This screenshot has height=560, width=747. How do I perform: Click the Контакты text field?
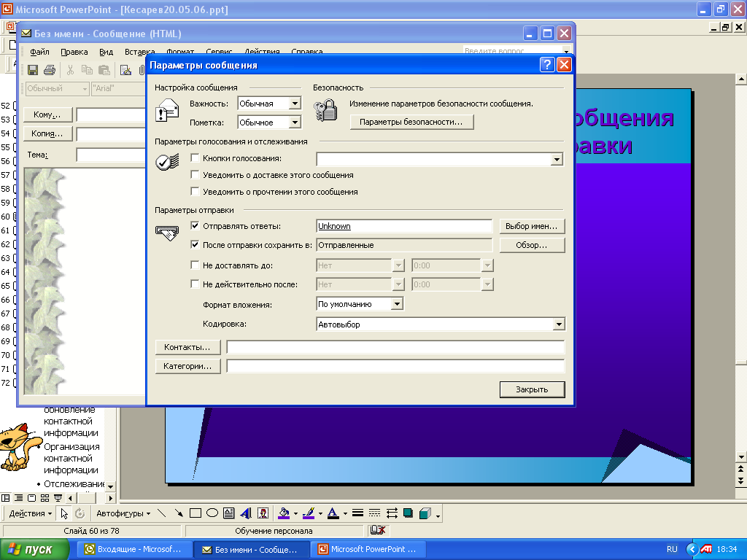pyautogui.click(x=395, y=347)
